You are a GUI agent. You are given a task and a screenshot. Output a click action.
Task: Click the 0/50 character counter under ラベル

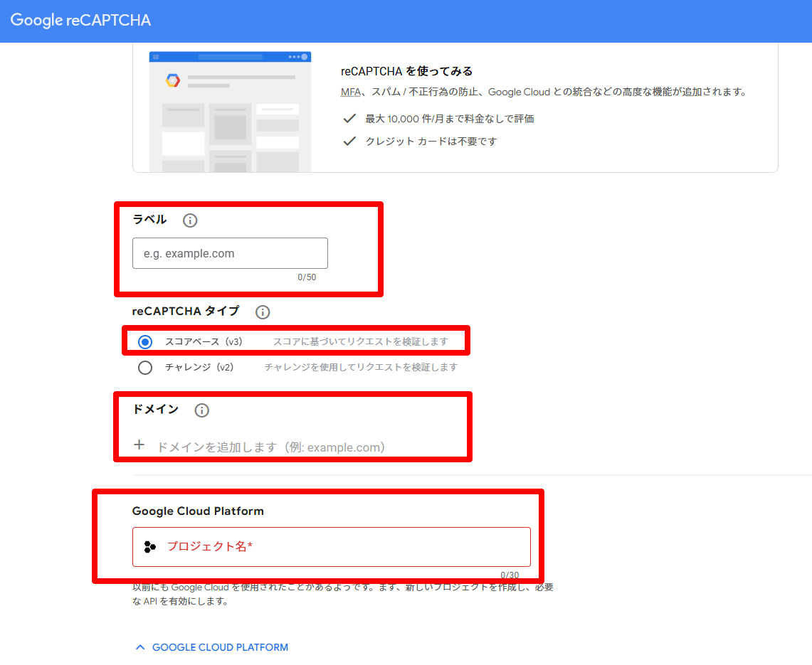(307, 277)
